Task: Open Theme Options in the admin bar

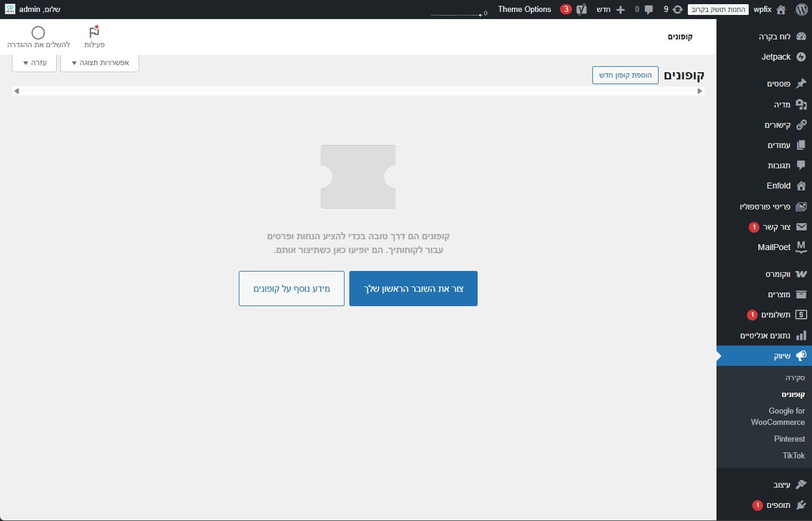Action: (x=524, y=10)
